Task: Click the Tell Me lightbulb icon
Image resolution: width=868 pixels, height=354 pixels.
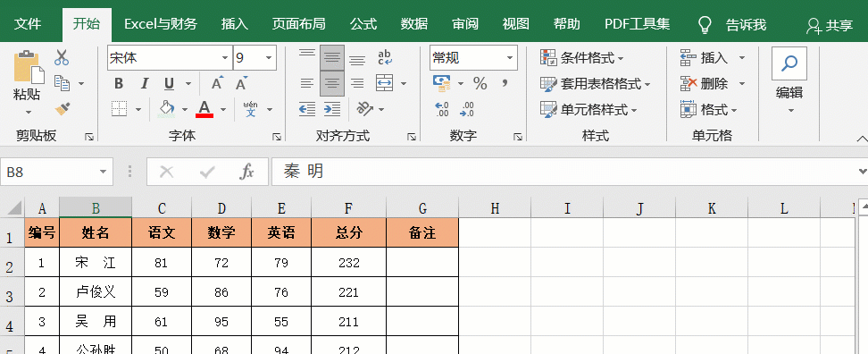Action: coord(705,24)
